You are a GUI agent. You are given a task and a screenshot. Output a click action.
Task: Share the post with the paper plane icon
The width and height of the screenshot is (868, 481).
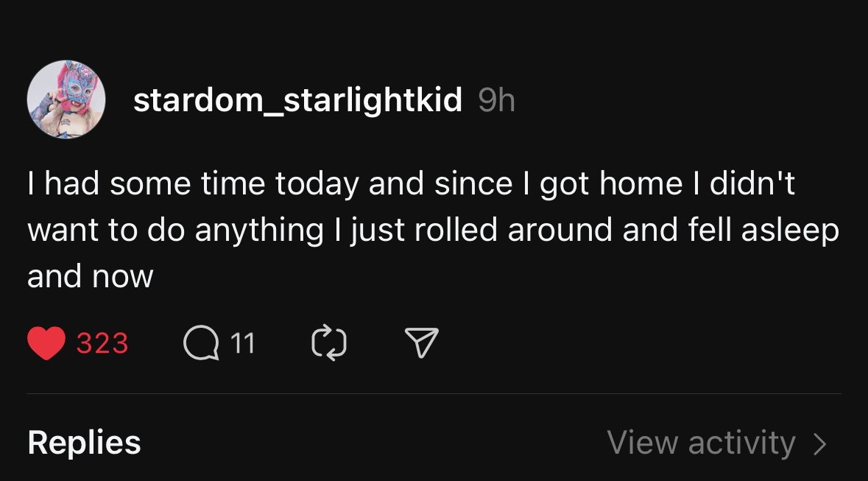pos(422,343)
